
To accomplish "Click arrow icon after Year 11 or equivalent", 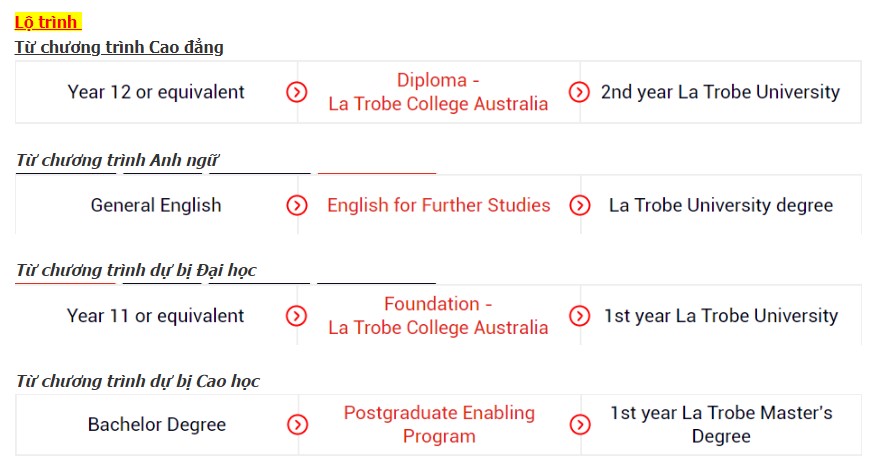I will pyautogui.click(x=297, y=316).
